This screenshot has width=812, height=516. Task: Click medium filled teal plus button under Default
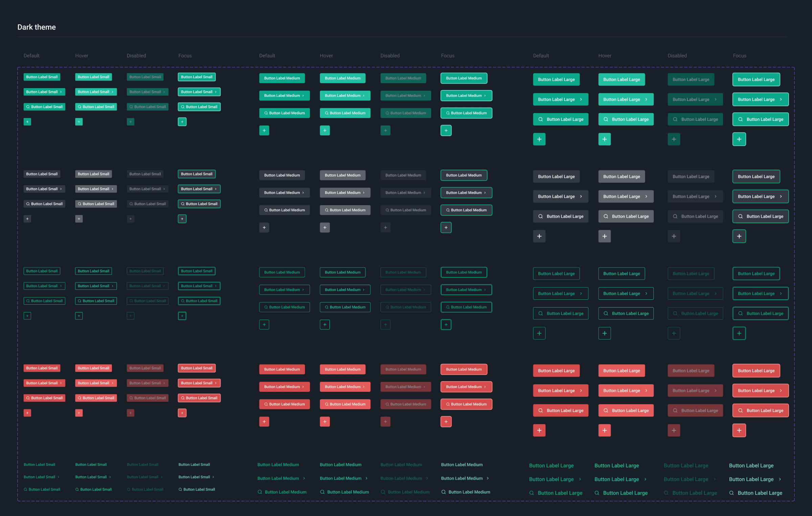(x=264, y=130)
